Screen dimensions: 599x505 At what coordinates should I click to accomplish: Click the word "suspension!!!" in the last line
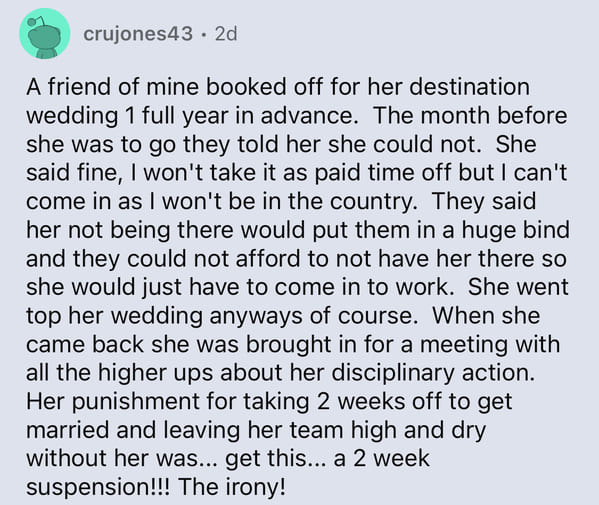point(99,487)
